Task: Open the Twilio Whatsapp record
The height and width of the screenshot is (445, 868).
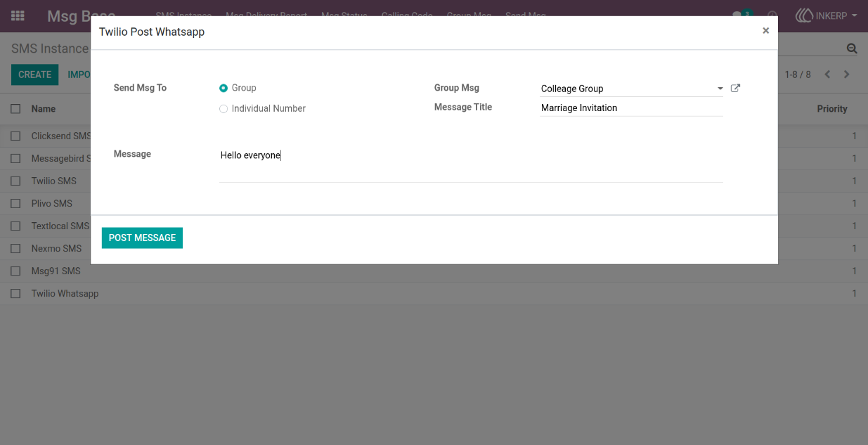Action: pyautogui.click(x=65, y=293)
